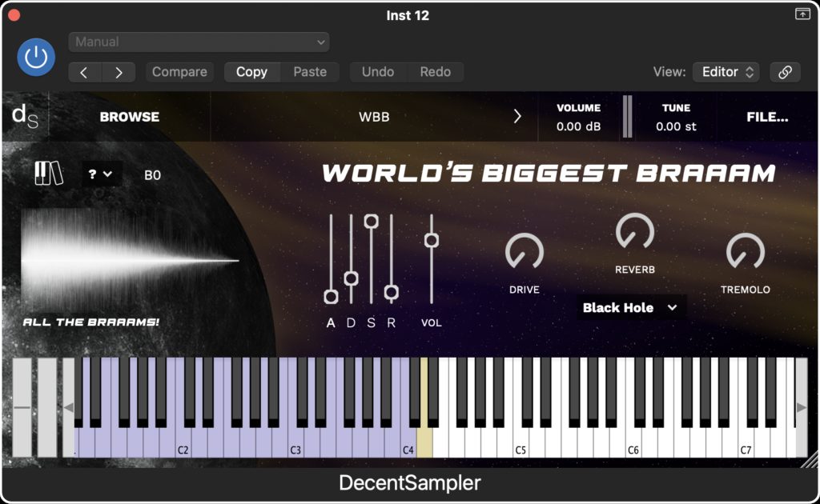Image resolution: width=820 pixels, height=504 pixels.
Task: Click the window expand icon in title bar
Action: pos(802,14)
